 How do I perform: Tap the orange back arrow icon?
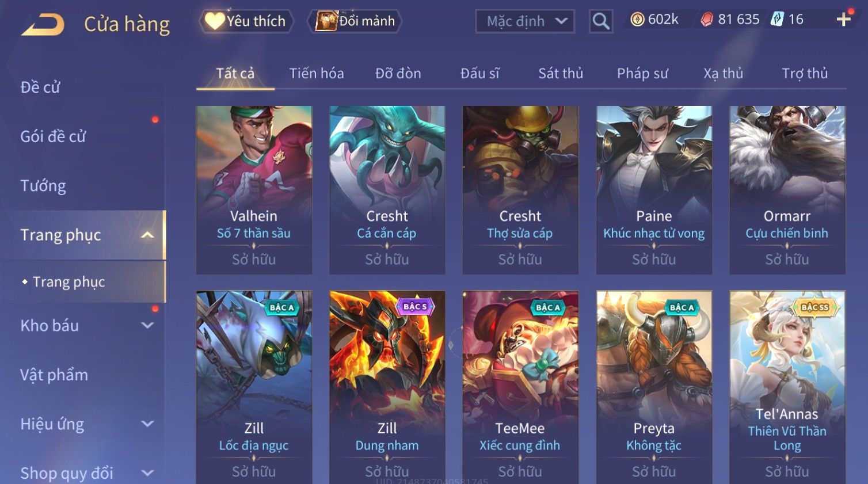43,24
